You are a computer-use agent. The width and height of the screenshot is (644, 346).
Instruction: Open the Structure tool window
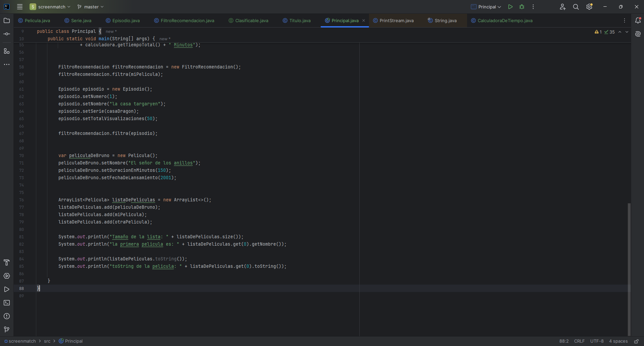[7, 51]
